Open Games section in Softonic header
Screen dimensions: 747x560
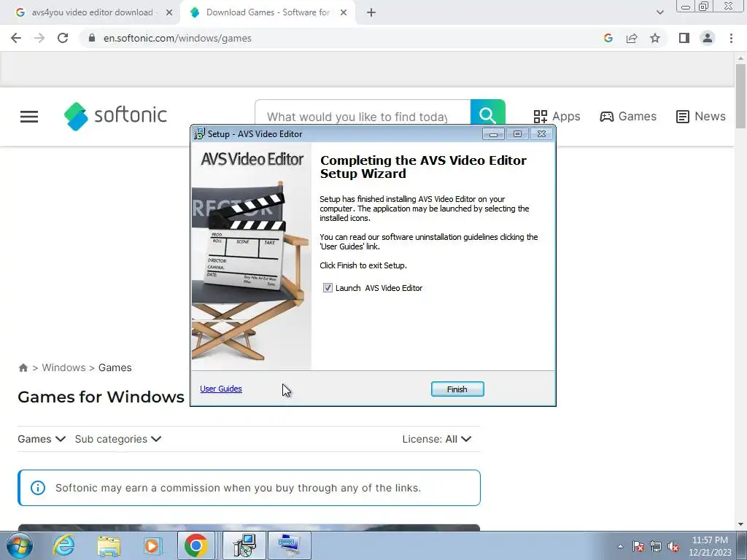628,116
